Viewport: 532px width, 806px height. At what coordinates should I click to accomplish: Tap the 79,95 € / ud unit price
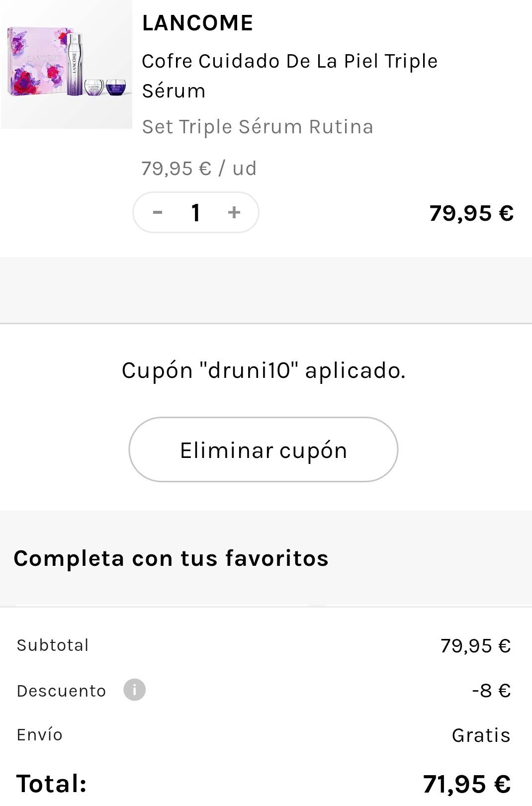(x=199, y=169)
